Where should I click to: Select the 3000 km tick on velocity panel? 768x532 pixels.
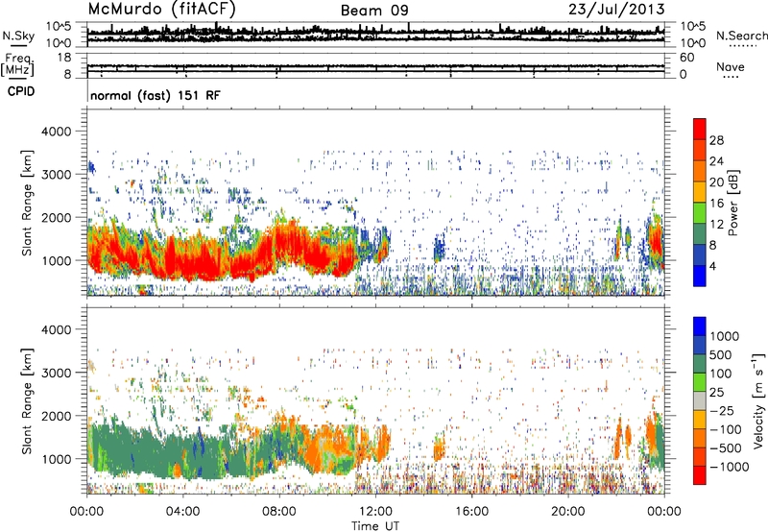point(57,373)
